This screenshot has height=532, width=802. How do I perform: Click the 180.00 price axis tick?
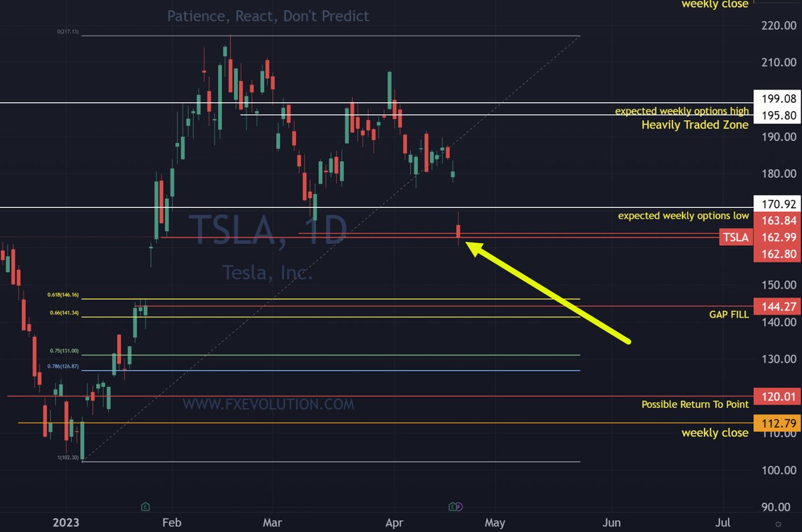pyautogui.click(x=779, y=174)
